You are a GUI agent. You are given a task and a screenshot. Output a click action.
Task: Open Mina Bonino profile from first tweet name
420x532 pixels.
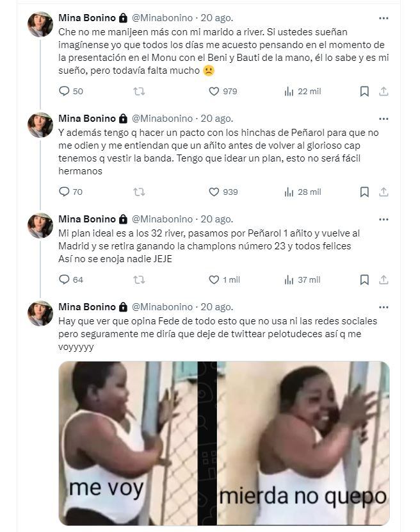click(x=86, y=18)
